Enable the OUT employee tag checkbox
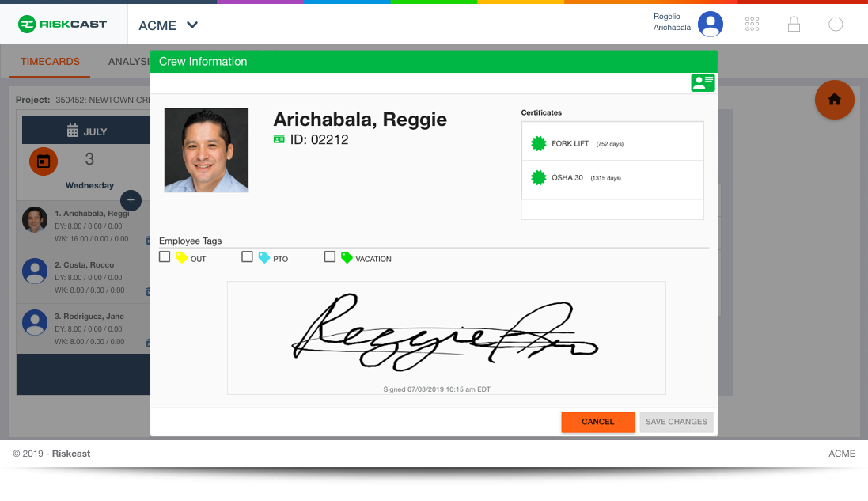Viewport: 868px width, 501px height. tap(165, 257)
